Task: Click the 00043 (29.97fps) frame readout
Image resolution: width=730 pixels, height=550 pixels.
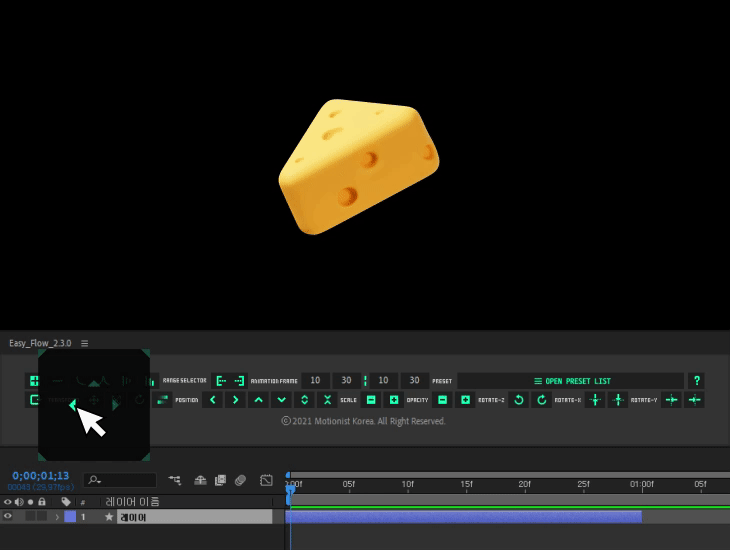Action: 41,487
